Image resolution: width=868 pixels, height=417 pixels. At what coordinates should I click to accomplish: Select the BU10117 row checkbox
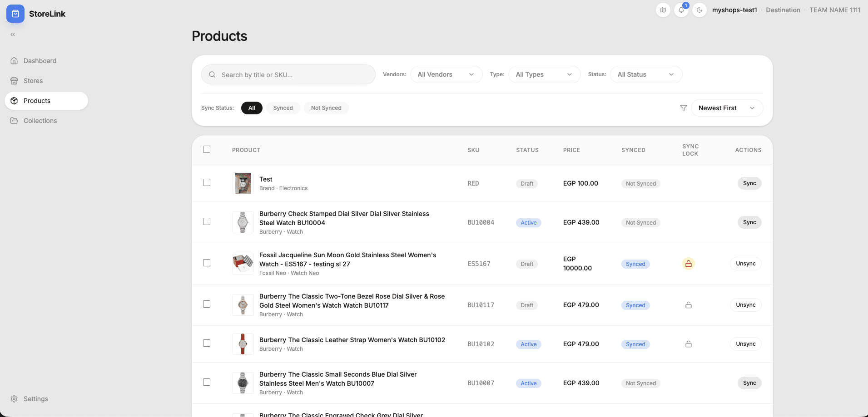(x=207, y=304)
